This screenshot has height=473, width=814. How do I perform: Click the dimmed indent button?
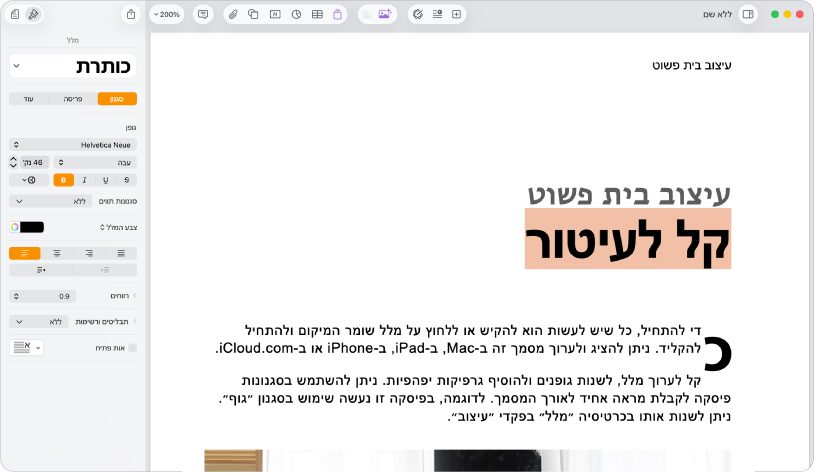105,270
